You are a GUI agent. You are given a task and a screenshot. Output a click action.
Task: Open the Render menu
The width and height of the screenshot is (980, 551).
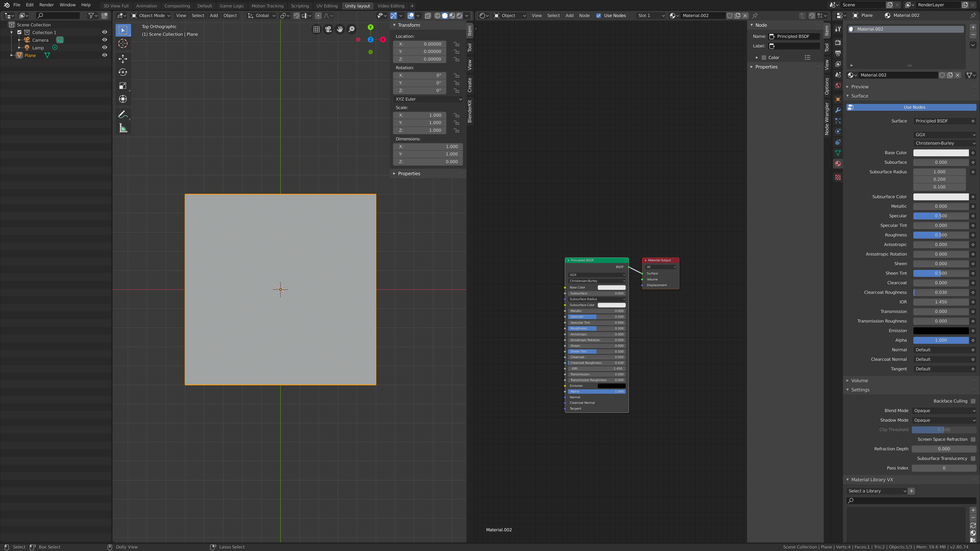coord(46,5)
